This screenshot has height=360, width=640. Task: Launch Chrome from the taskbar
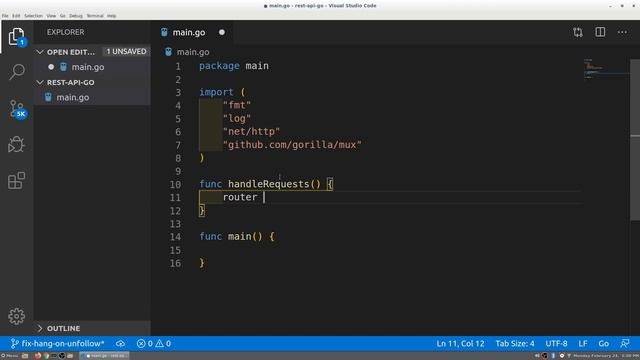tap(46, 356)
